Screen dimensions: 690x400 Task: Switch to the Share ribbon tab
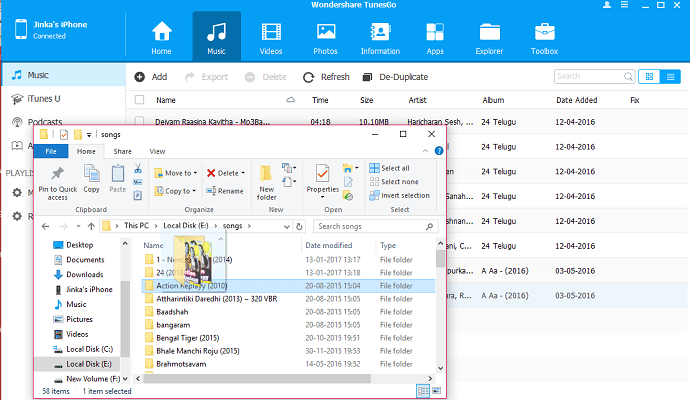tap(122, 151)
